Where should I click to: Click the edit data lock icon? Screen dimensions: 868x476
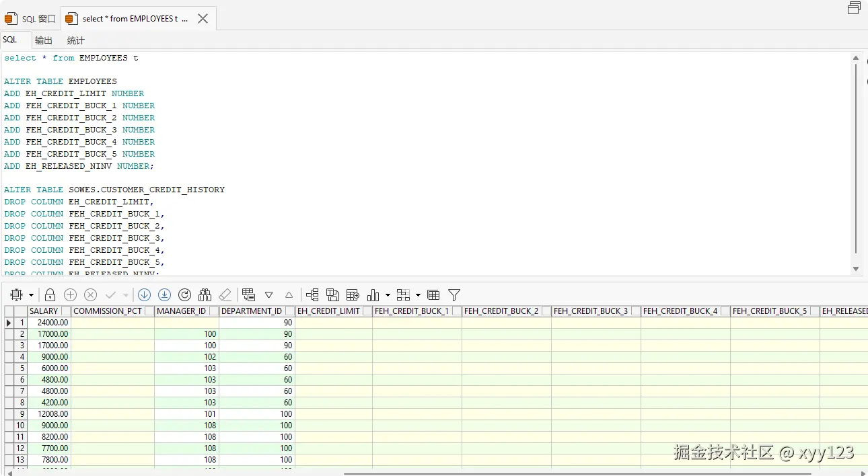50,294
